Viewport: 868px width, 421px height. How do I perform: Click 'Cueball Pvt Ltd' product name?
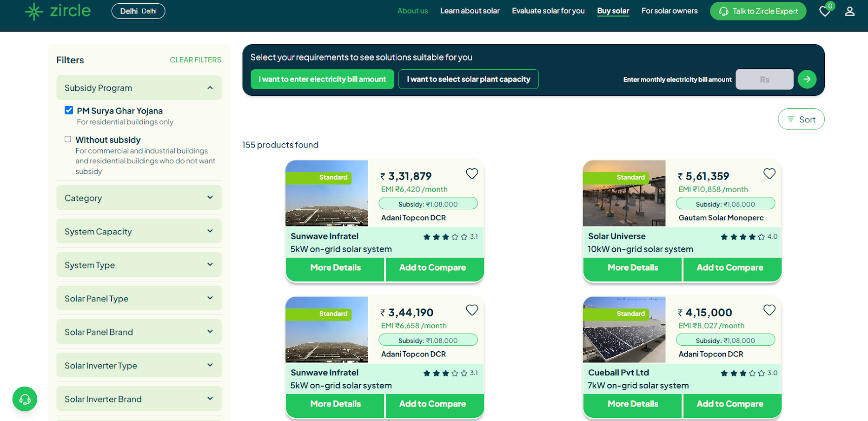coord(618,373)
